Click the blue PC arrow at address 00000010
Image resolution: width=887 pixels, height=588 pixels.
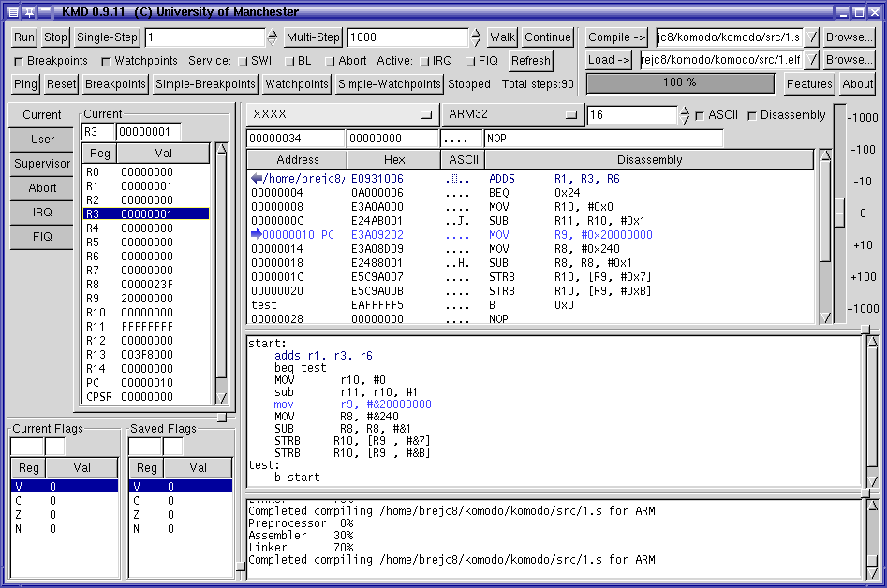257,235
